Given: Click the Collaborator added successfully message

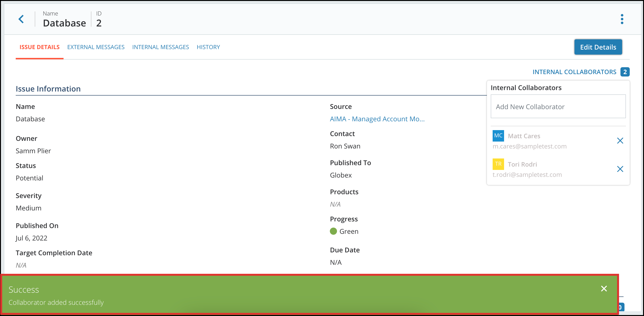Looking at the screenshot, I should pos(56,302).
